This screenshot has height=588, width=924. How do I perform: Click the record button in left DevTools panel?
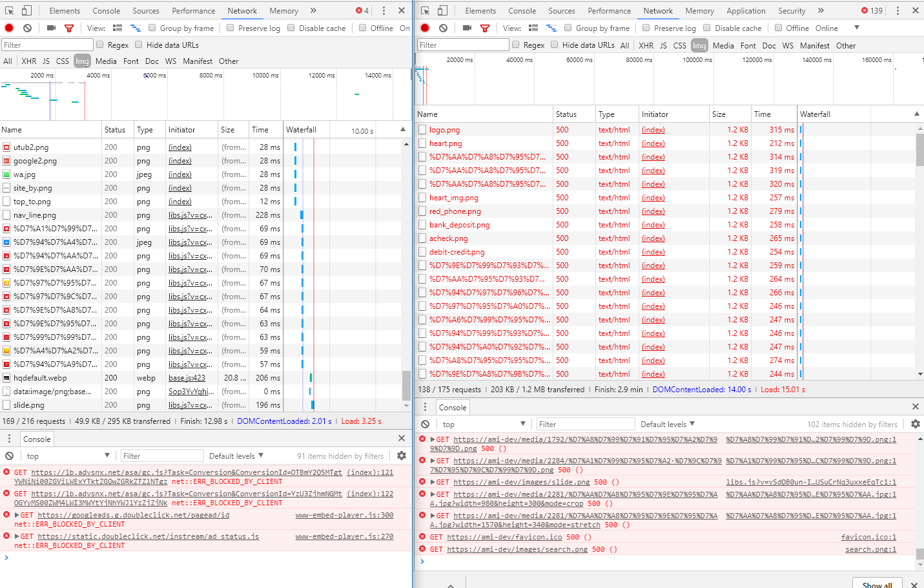[9, 28]
